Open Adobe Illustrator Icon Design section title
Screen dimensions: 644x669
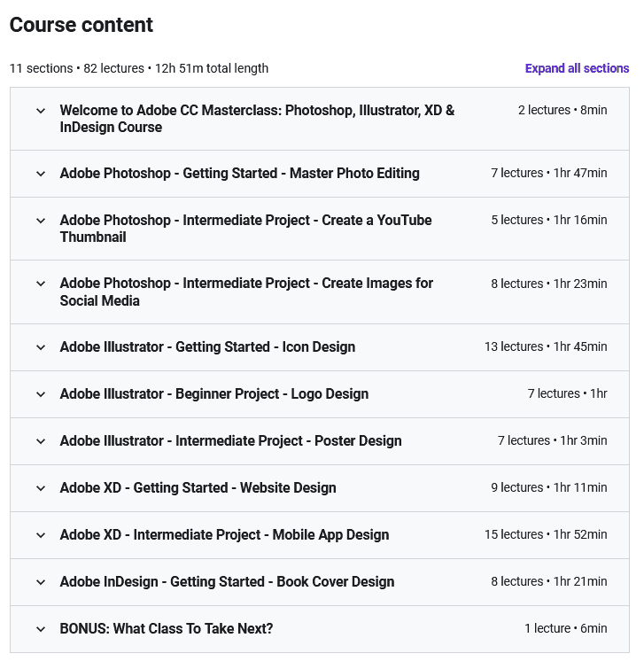pyautogui.click(x=207, y=346)
